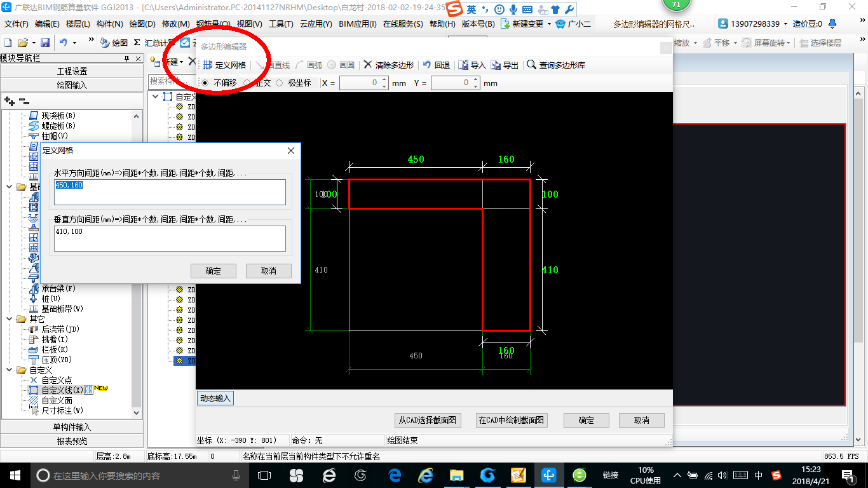The image size is (868, 488).
Task: Select 挑檐(T) tree item
Action: (x=48, y=339)
